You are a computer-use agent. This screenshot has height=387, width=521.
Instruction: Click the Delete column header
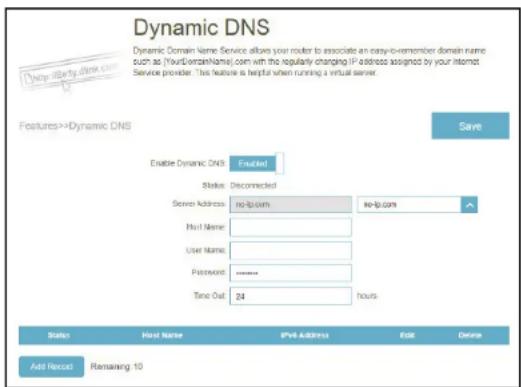(470, 335)
